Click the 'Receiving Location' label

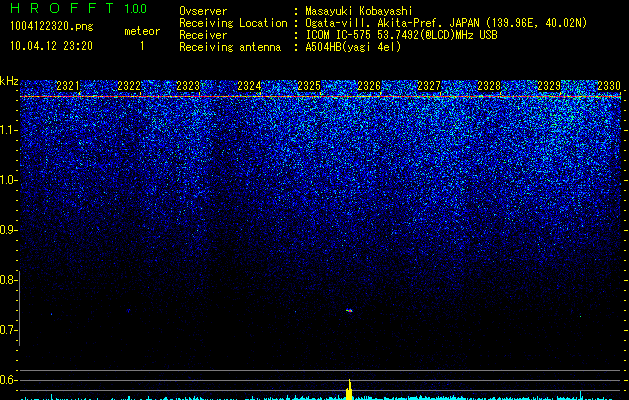pos(233,23)
